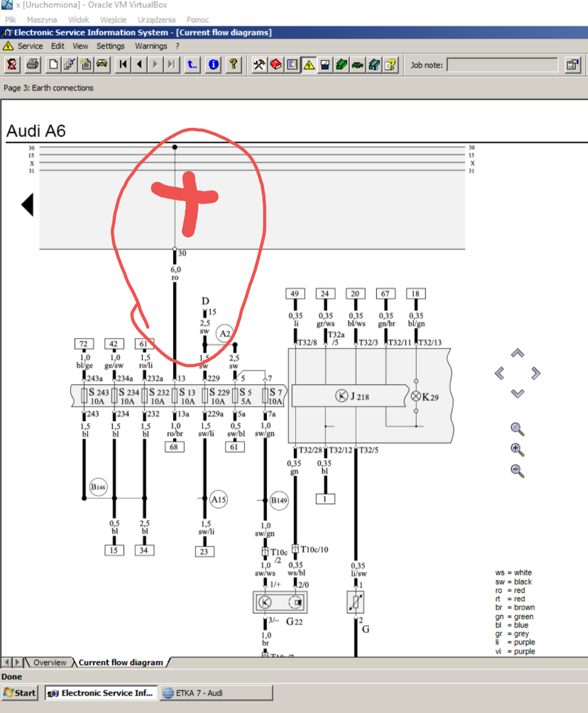This screenshot has width=588, height=713.
Task: Click the black left triangle page arrow
Action: pyautogui.click(x=27, y=205)
